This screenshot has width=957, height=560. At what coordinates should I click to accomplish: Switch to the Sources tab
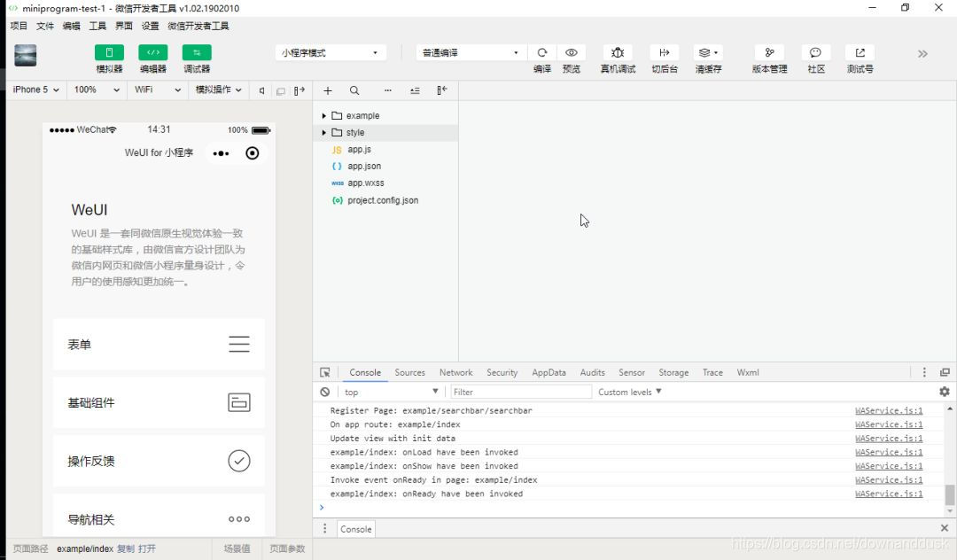point(409,372)
